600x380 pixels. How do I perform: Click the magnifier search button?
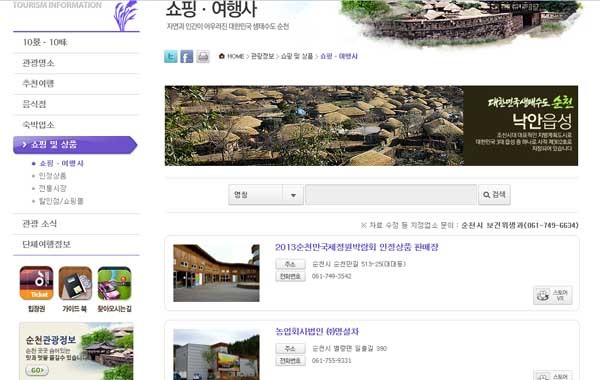[x=494, y=195]
